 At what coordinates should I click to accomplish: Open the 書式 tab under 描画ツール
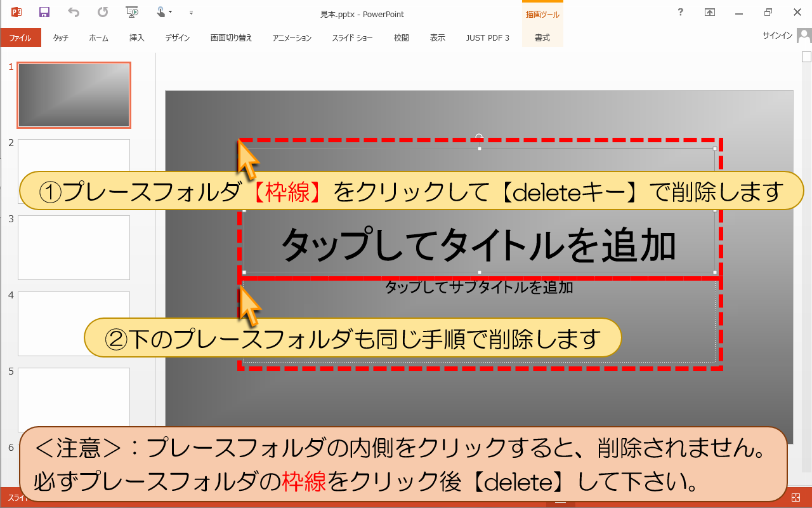[x=542, y=38]
